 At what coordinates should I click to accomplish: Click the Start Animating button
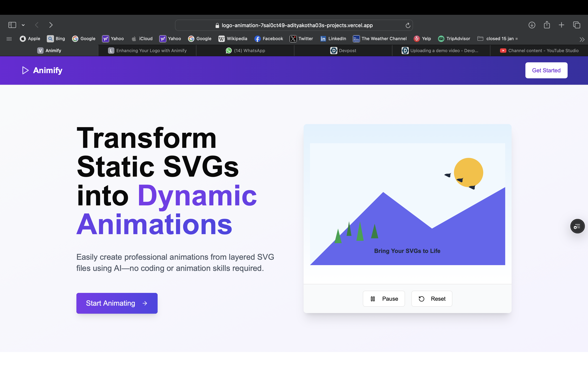coord(117,303)
